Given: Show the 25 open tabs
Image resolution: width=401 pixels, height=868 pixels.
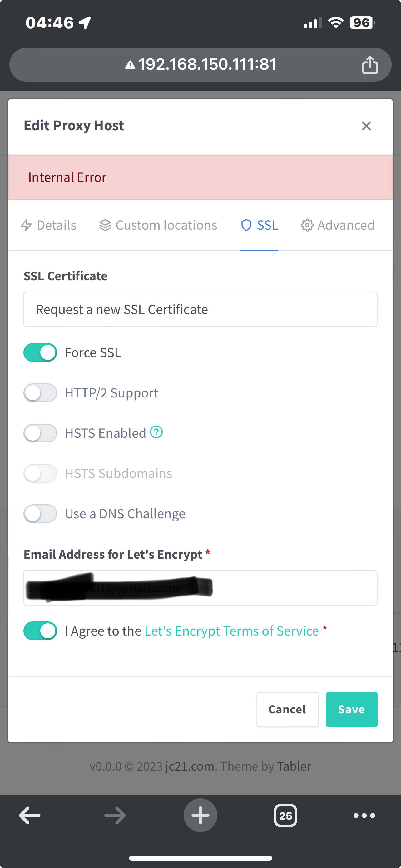Looking at the screenshot, I should 285,816.
